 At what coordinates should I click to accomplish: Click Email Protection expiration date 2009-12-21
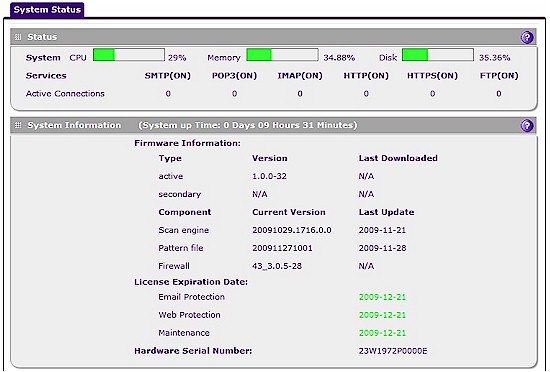[382, 297]
